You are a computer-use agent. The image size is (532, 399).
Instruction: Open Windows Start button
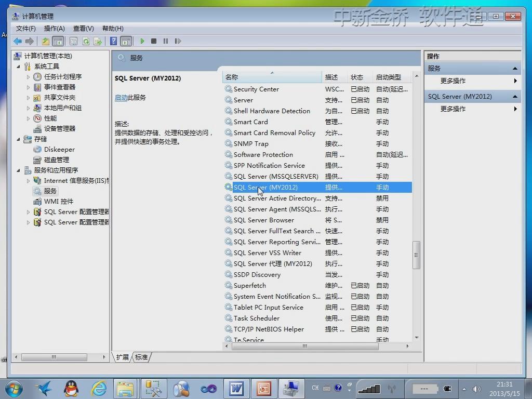pyautogui.click(x=14, y=389)
